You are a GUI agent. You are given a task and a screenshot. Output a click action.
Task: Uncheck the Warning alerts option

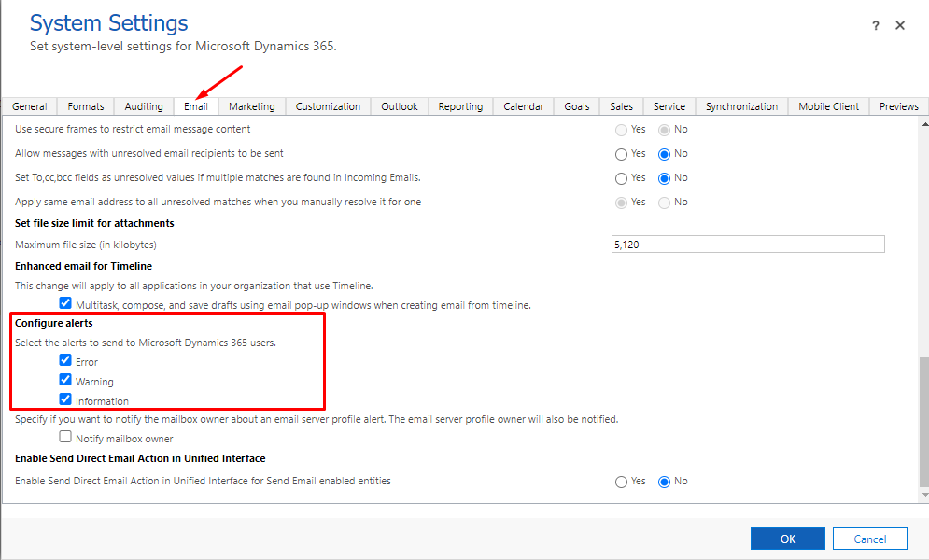(64, 380)
